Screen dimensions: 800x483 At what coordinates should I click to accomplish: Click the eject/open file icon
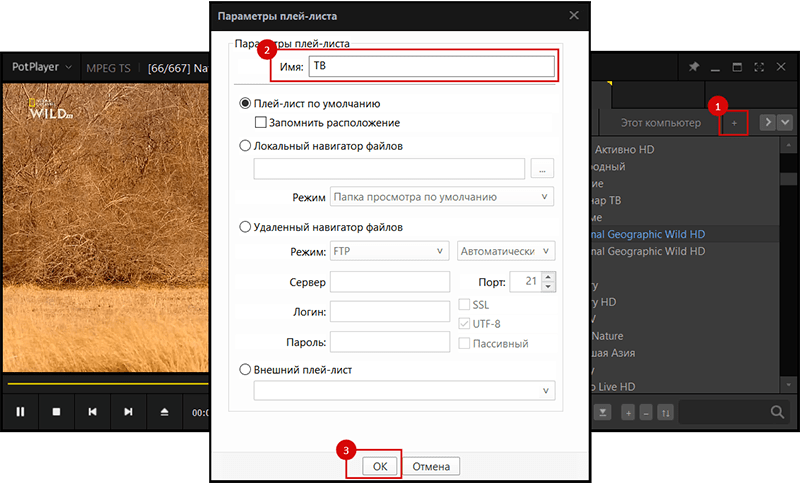[164, 411]
